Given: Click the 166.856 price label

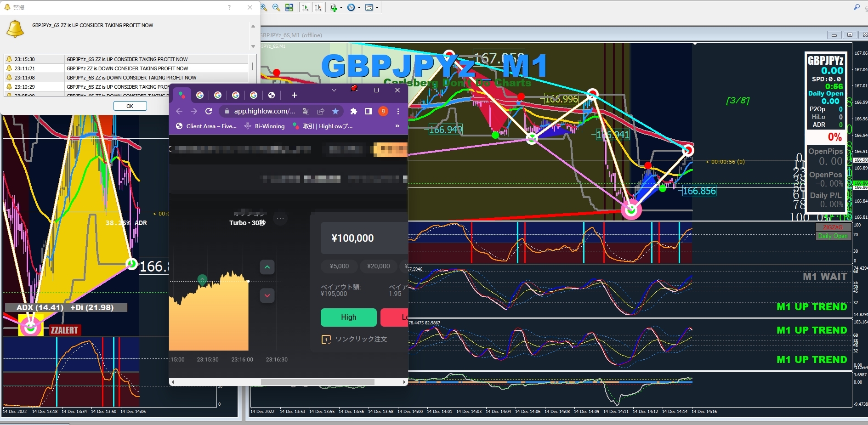Looking at the screenshot, I should tap(699, 191).
